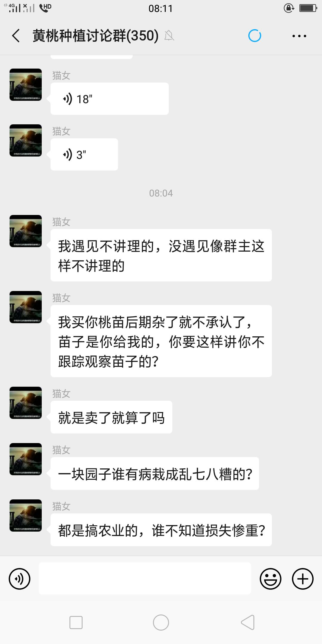Open 黄桃种植讨论群 group chat title
This screenshot has height=644, width=322.
click(x=95, y=36)
